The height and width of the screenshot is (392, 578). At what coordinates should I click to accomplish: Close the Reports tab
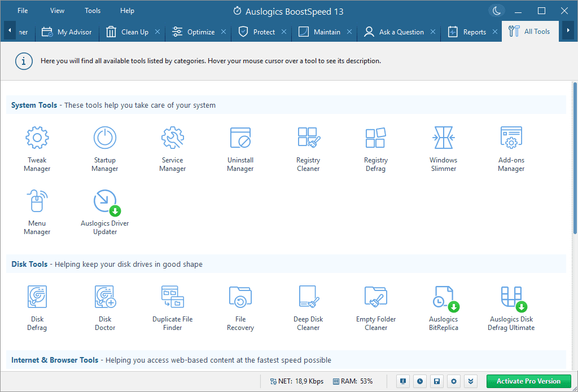[x=494, y=32]
